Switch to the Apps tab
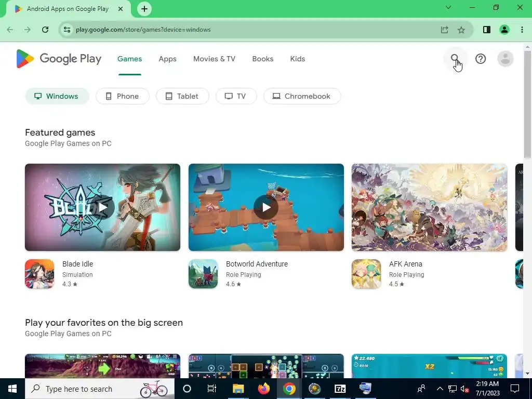 (167, 59)
